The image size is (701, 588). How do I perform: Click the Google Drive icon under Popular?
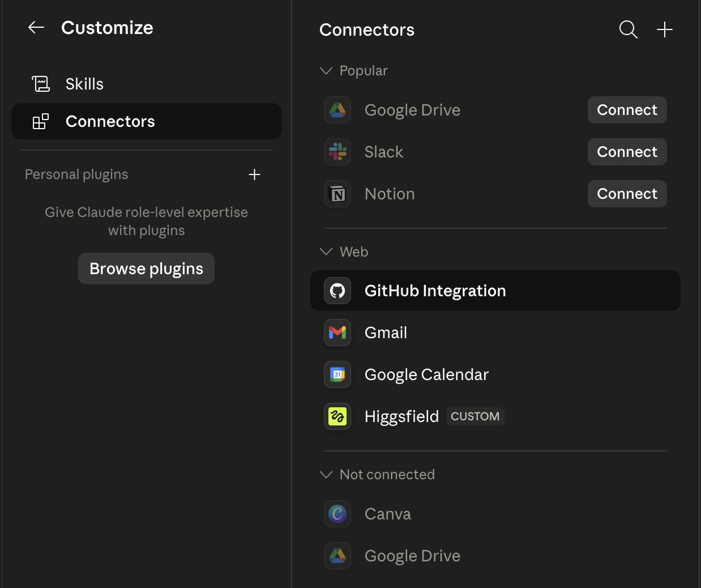[x=337, y=110]
